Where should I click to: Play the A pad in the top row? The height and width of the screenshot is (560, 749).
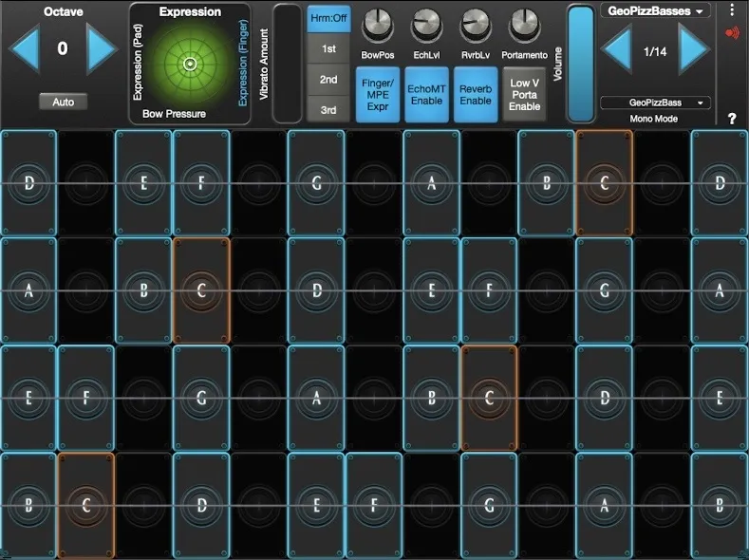[431, 183]
